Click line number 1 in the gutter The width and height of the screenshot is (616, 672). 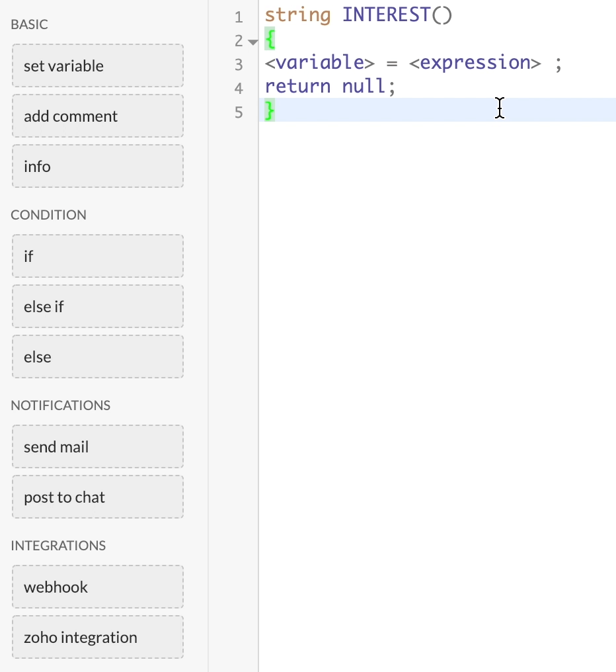239,17
